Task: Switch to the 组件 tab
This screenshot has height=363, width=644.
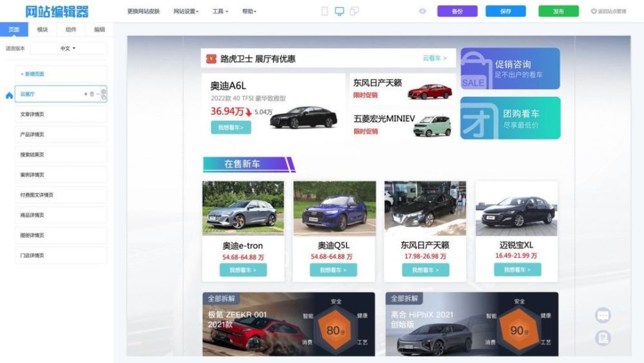Action: tap(71, 29)
